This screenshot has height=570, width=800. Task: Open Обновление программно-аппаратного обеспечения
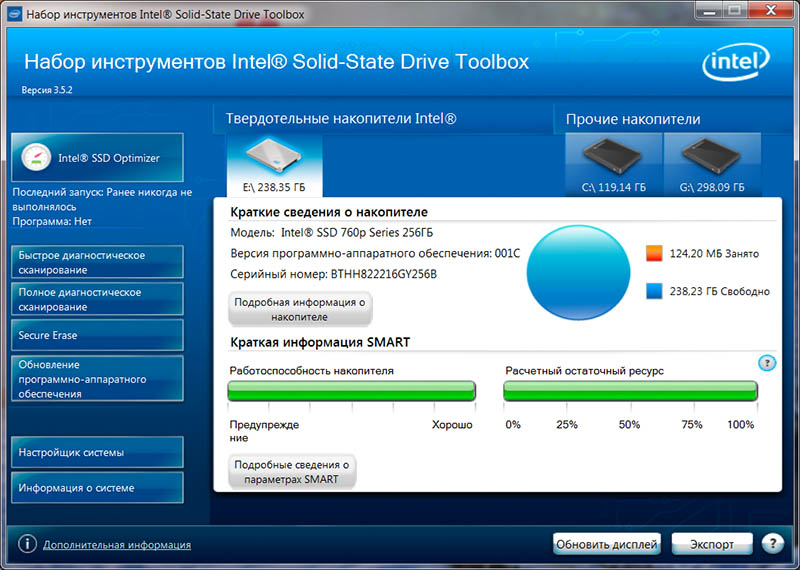pos(97,379)
